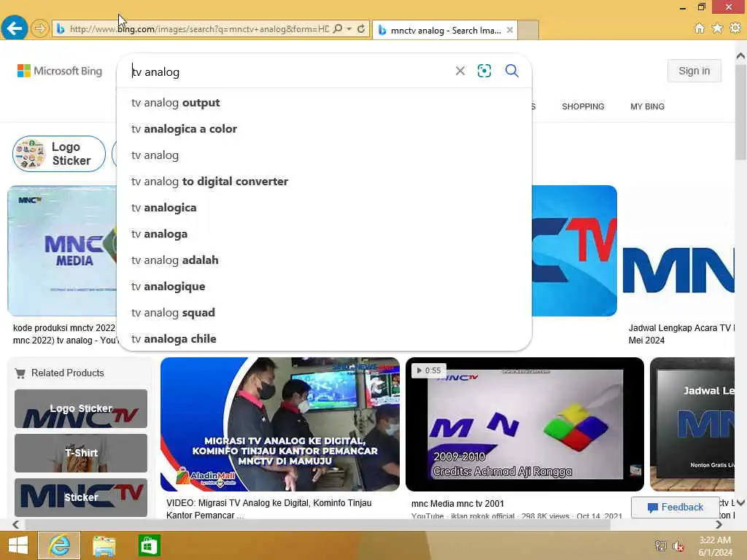Click the vertical scrollbar thumb
Image resolution: width=747 pixels, height=560 pixels.
(x=741, y=112)
